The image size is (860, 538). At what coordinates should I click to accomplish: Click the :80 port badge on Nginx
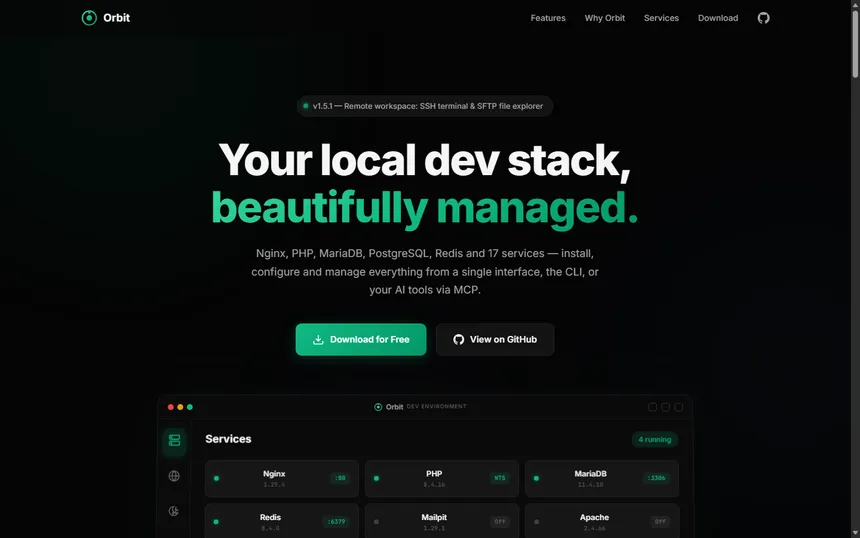pos(340,478)
